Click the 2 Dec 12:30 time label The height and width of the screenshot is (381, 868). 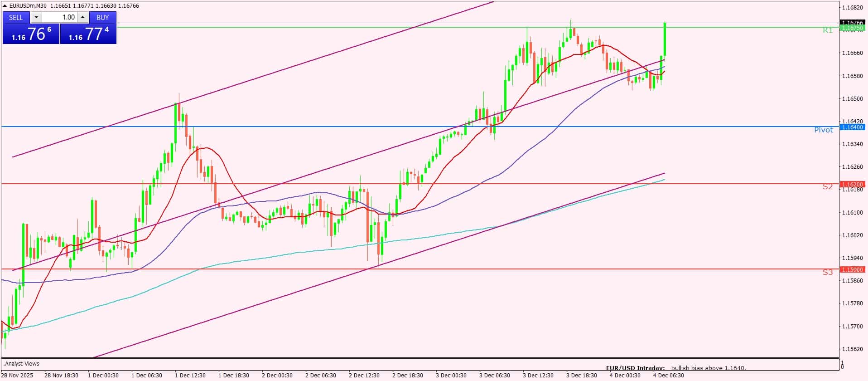pos(364,376)
